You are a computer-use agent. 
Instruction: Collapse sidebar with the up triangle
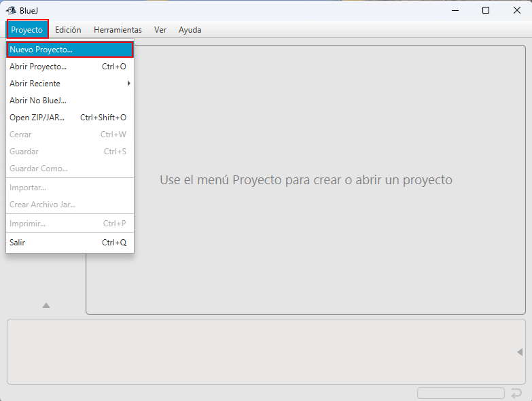[x=46, y=306]
